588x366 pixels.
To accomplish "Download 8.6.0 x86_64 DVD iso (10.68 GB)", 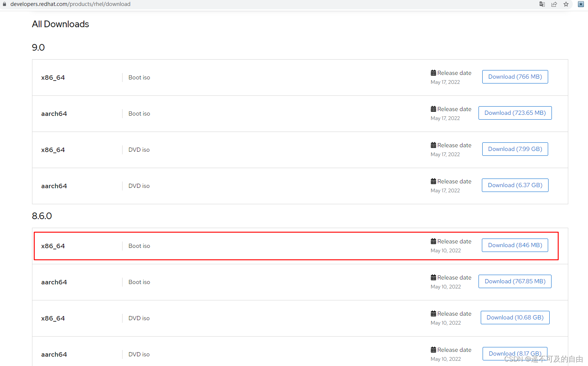I will [515, 318].
